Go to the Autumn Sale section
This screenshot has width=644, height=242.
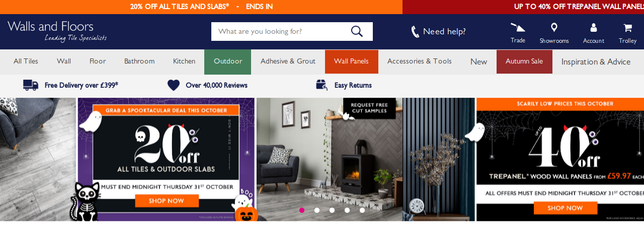point(524,62)
